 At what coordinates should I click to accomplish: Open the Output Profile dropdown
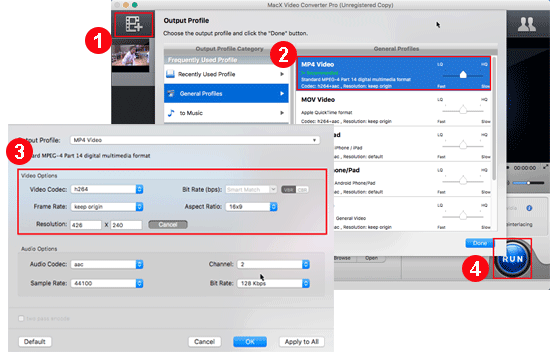coord(195,140)
